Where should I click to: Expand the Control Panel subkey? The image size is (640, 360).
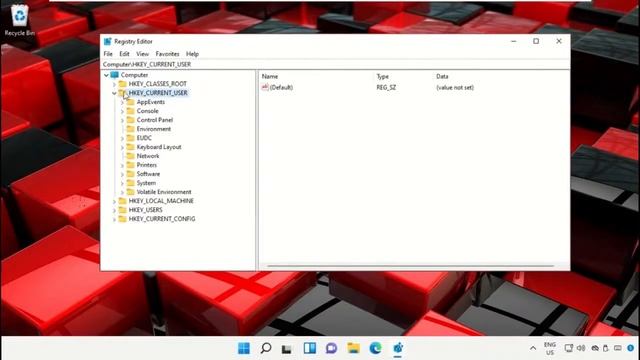pos(122,120)
